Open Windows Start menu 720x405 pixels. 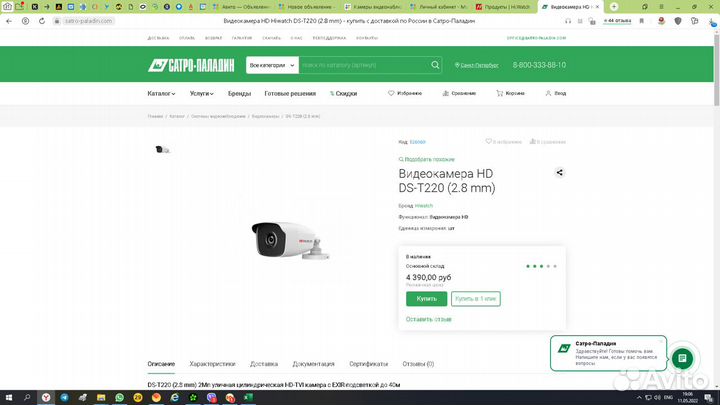(x=8, y=398)
